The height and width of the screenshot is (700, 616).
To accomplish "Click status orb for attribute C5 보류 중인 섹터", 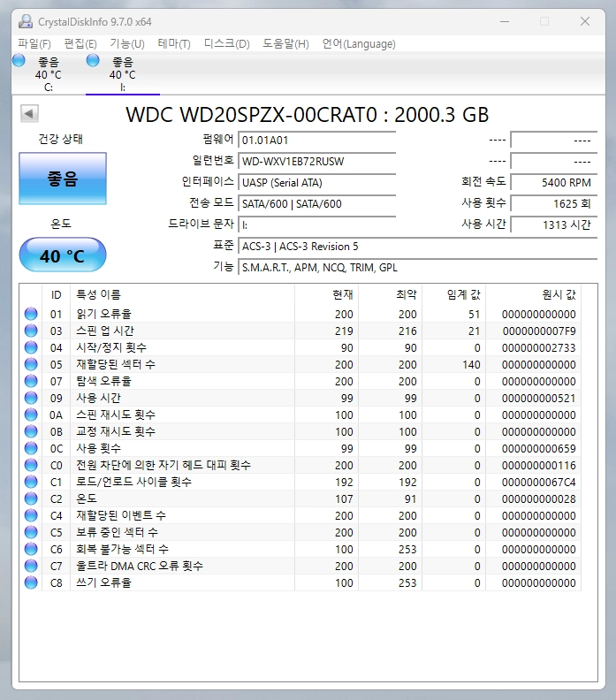I will pos(31,532).
